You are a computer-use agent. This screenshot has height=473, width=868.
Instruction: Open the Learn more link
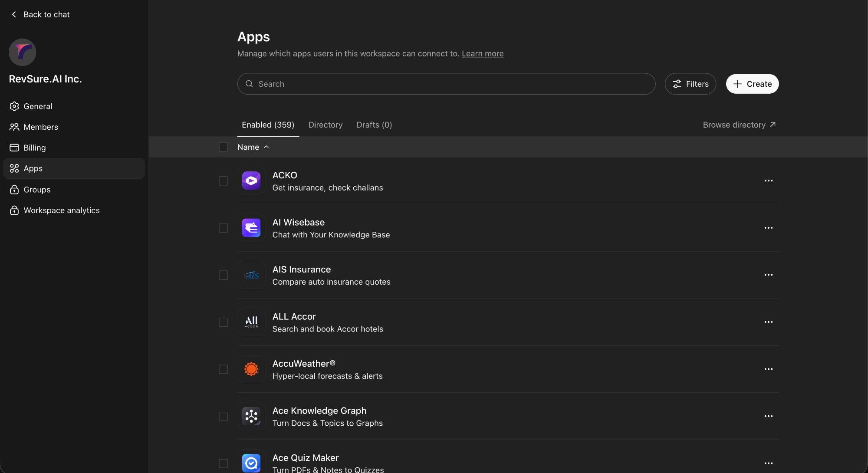click(x=483, y=53)
